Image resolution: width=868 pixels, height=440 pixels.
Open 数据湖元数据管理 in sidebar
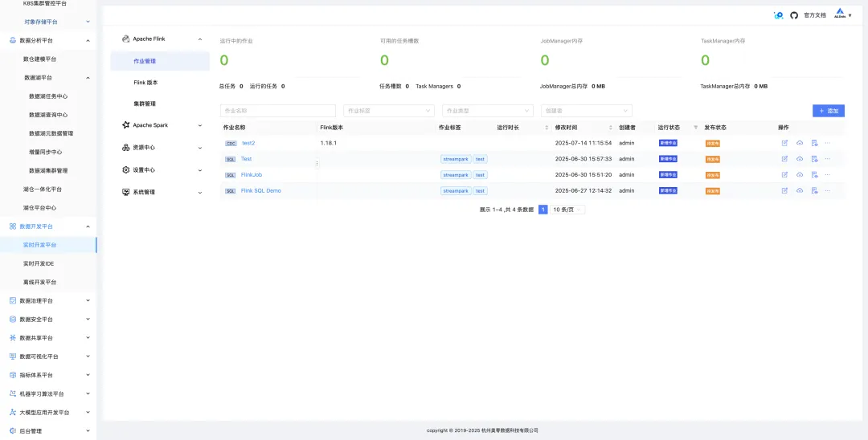51,133
